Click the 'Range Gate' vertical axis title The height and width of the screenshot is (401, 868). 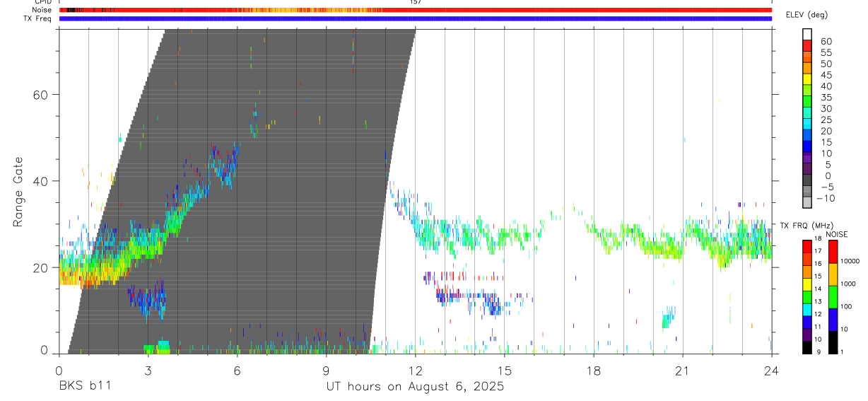(x=19, y=192)
